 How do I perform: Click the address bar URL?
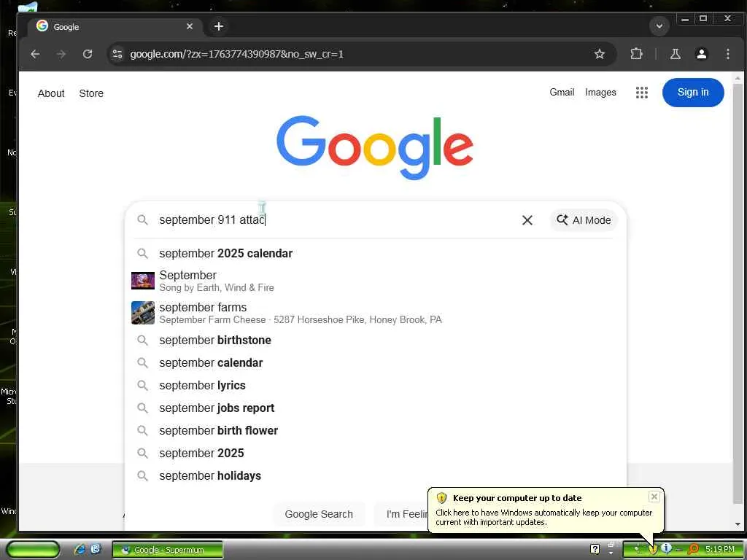(x=237, y=54)
